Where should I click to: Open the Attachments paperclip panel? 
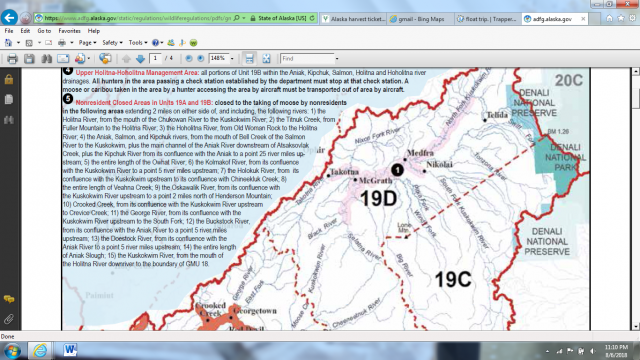coord(9,319)
